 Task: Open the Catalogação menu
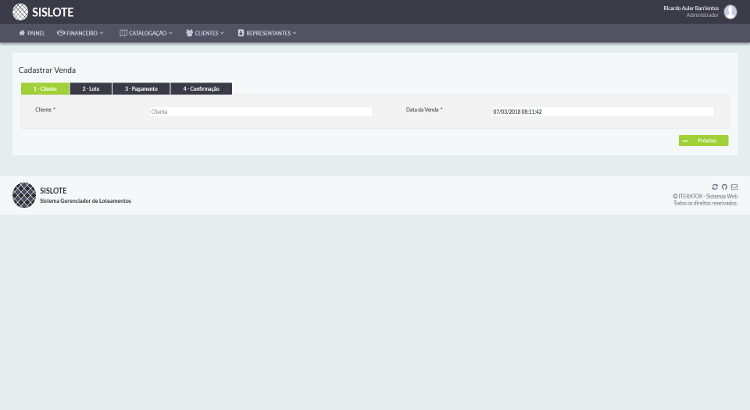click(x=146, y=33)
